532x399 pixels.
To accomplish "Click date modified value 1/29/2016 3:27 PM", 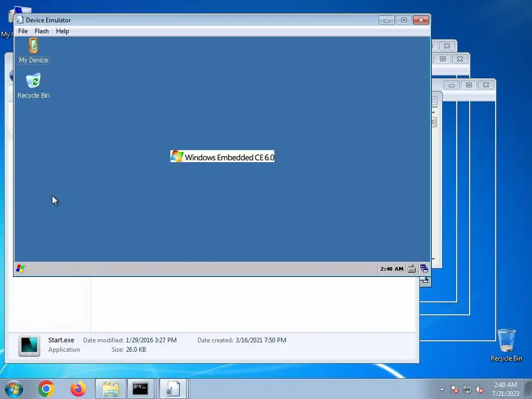I will [151, 340].
